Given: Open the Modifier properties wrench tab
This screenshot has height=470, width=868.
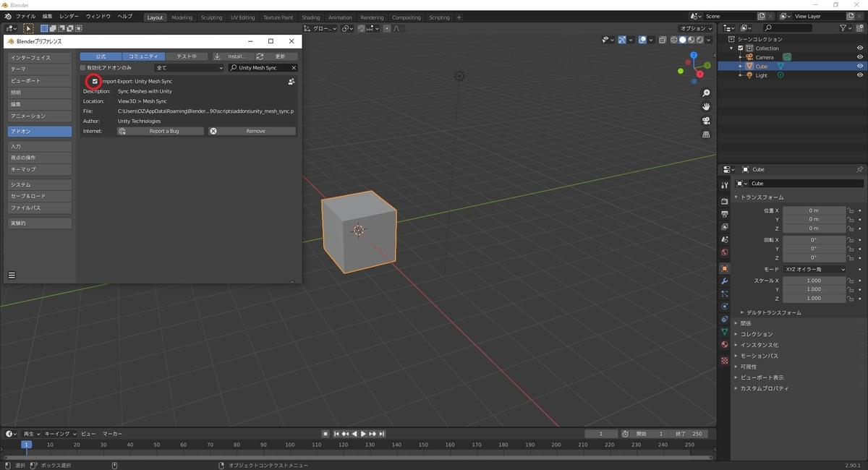Looking at the screenshot, I should click(725, 281).
